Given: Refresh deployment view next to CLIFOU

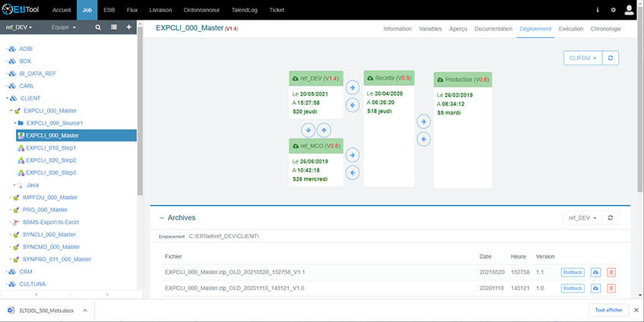Looking at the screenshot, I should click(x=611, y=58).
